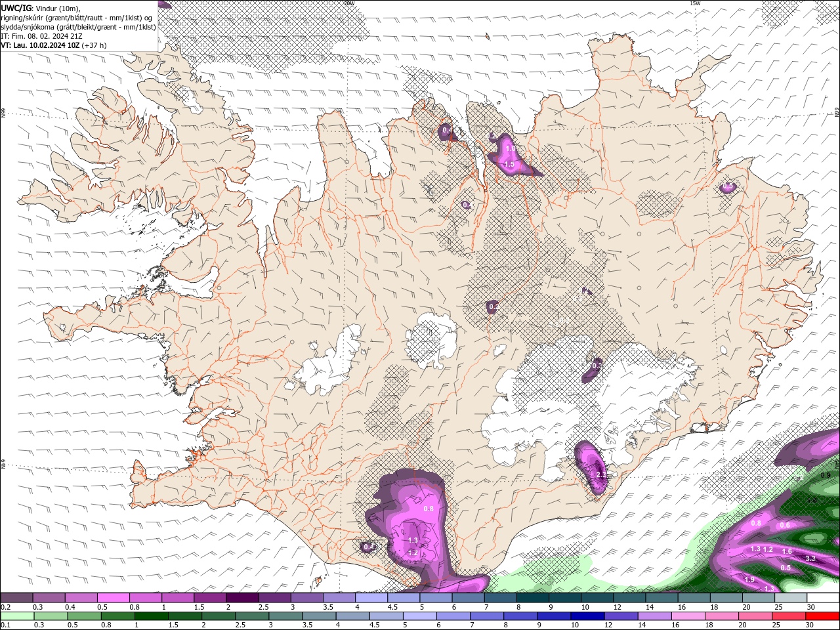
Task: Click the '20W' longitude label
Action: [349, 3]
